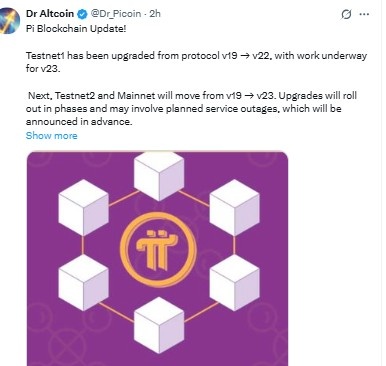
Task: Click the 2h timestamp of the post
Action: coord(155,14)
